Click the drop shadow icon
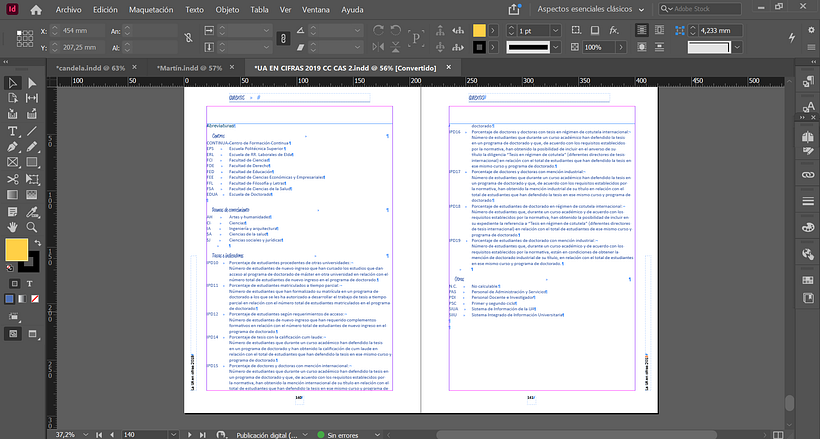This screenshot has height=439, width=820. click(x=595, y=30)
